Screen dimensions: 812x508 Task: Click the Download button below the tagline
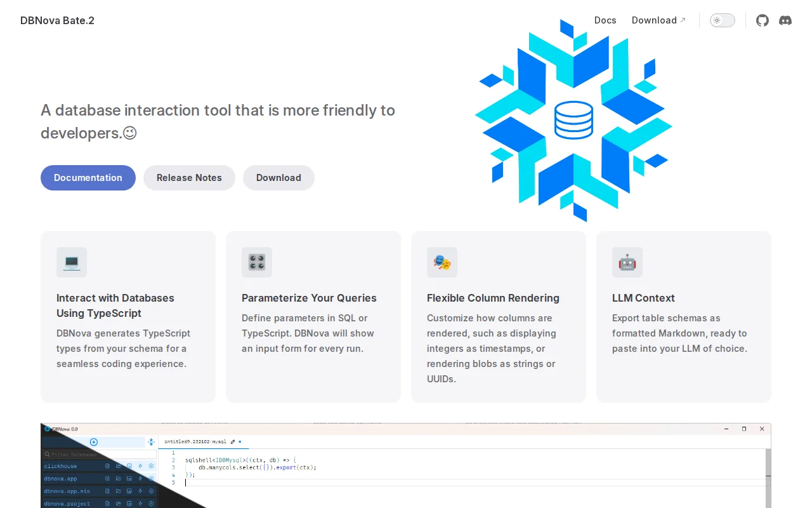point(278,178)
